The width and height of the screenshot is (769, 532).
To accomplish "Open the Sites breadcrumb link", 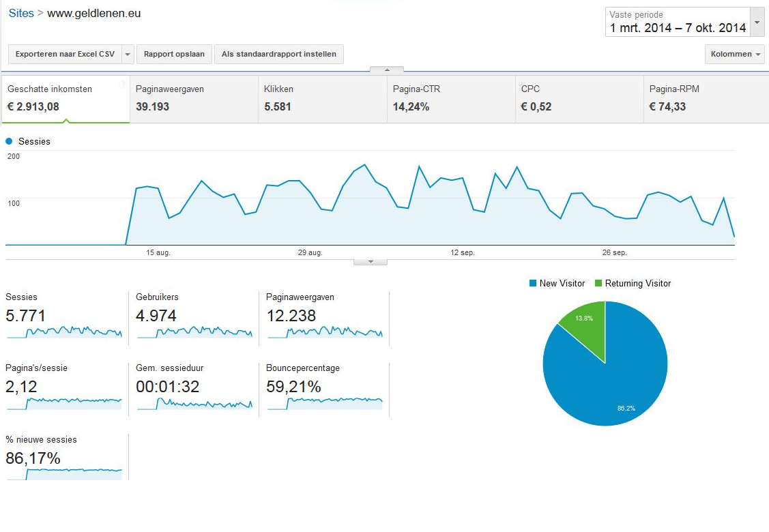I will pos(21,13).
